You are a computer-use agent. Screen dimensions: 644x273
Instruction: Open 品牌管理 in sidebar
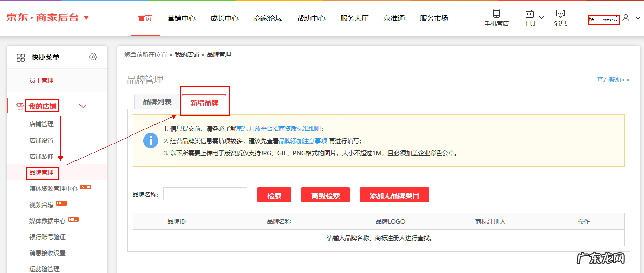pos(41,173)
